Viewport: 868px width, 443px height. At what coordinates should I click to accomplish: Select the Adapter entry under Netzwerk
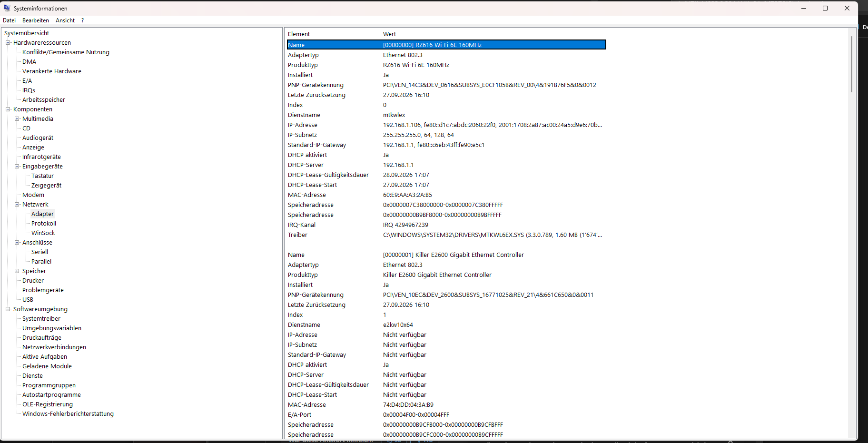point(42,214)
